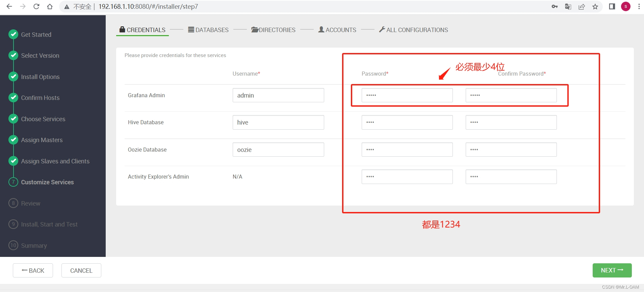
Task: Proceed with the NEXT button
Action: click(612, 270)
